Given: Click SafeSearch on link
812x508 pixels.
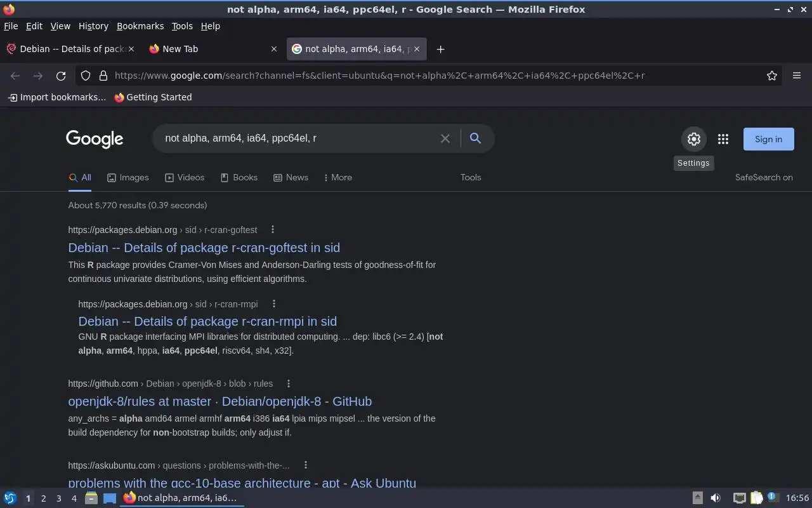Looking at the screenshot, I should [764, 178].
